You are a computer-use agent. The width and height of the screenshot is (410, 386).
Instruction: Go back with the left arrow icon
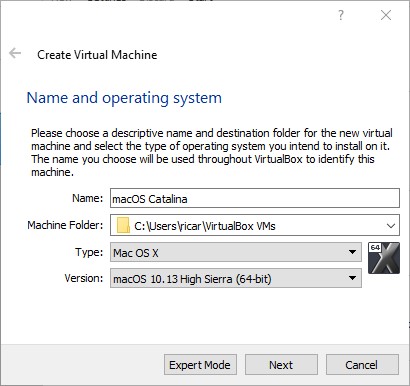(x=15, y=53)
